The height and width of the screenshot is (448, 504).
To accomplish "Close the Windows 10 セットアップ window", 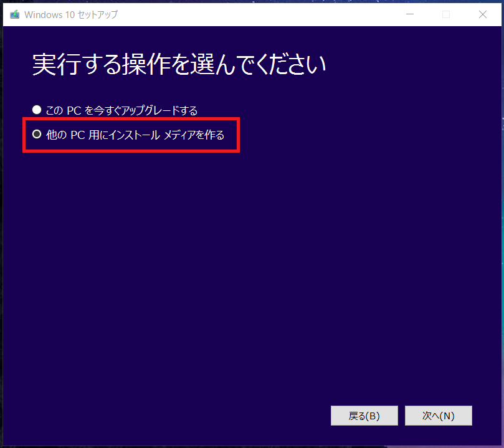I will coord(482,14).
